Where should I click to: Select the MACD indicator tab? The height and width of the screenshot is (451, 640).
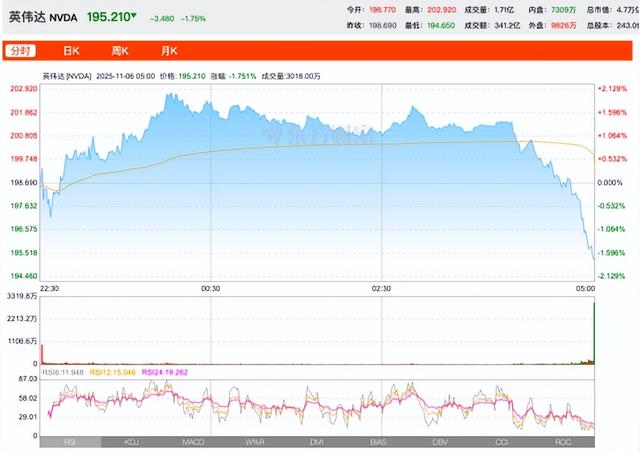coord(193,442)
